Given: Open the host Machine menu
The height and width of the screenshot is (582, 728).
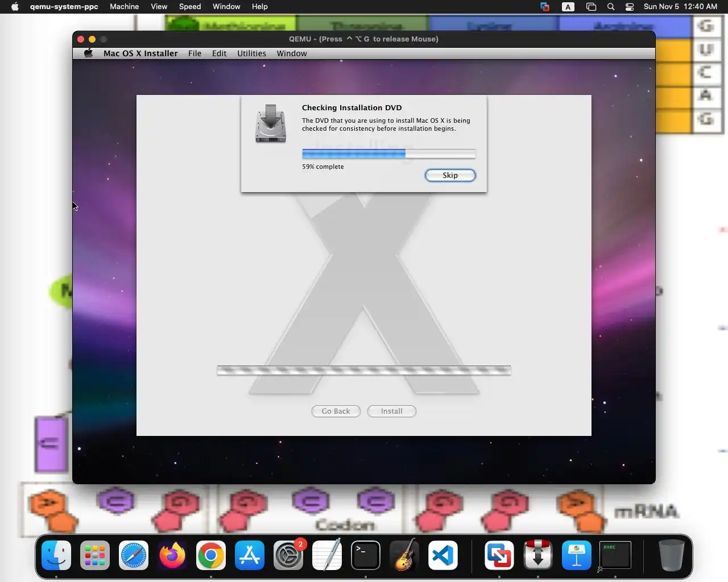Looking at the screenshot, I should click(x=124, y=6).
